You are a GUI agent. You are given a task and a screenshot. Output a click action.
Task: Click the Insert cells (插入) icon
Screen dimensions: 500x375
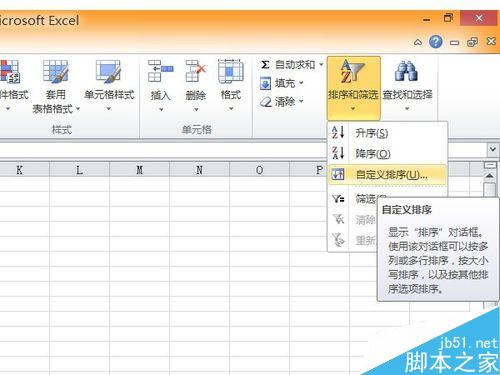point(160,71)
